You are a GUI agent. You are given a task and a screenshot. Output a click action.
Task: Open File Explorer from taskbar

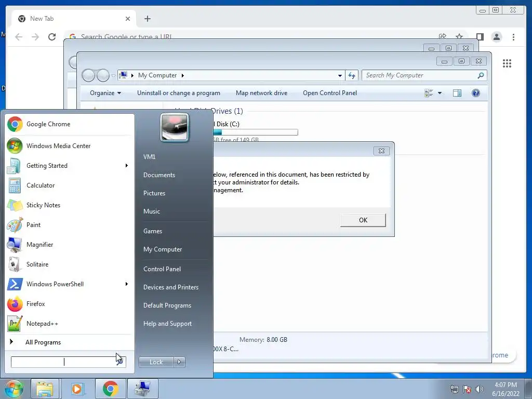(45, 389)
